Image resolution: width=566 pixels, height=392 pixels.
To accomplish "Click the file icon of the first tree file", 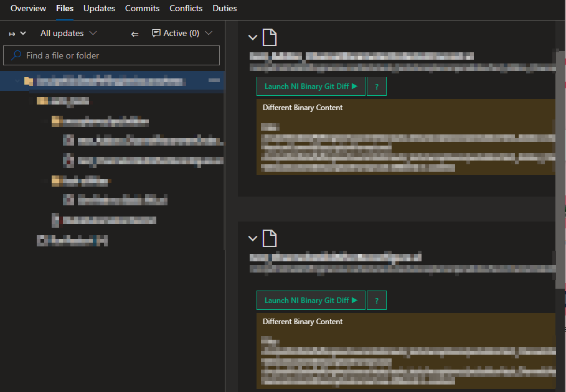I will click(68, 139).
